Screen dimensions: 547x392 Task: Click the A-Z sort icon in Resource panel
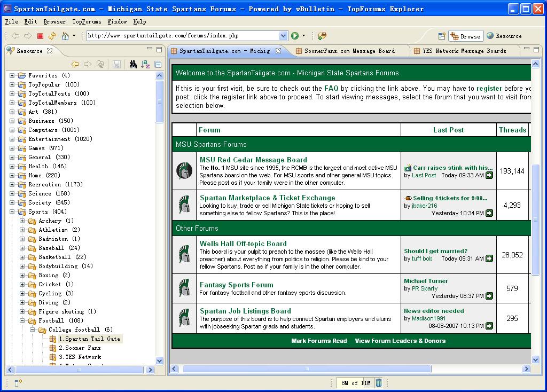[145, 64]
